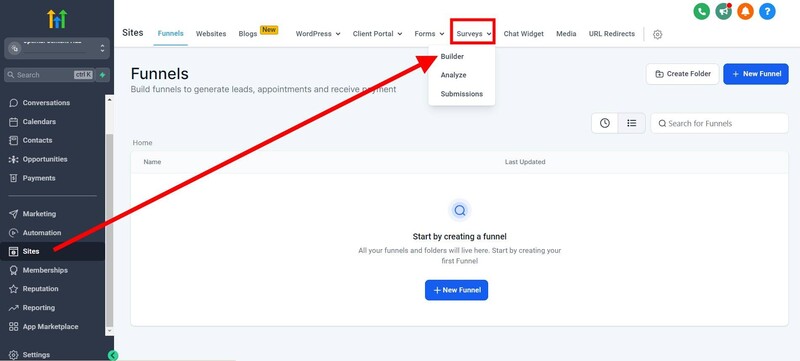This screenshot has width=800, height=361.
Task: Open the Chat Widget tab
Action: 523,34
